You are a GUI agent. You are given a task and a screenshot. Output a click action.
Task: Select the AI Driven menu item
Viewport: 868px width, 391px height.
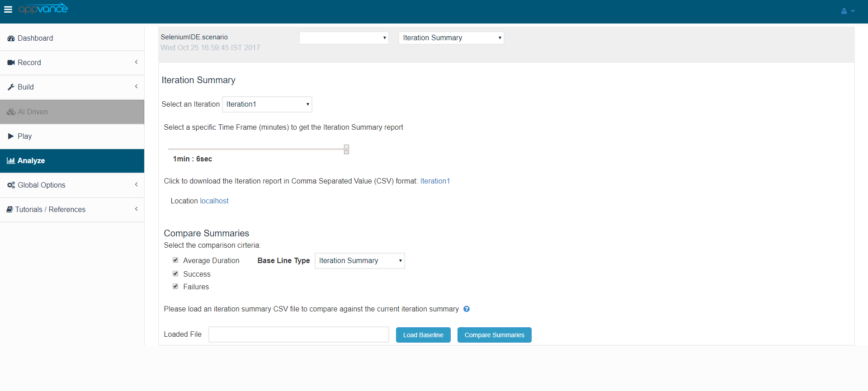click(72, 112)
